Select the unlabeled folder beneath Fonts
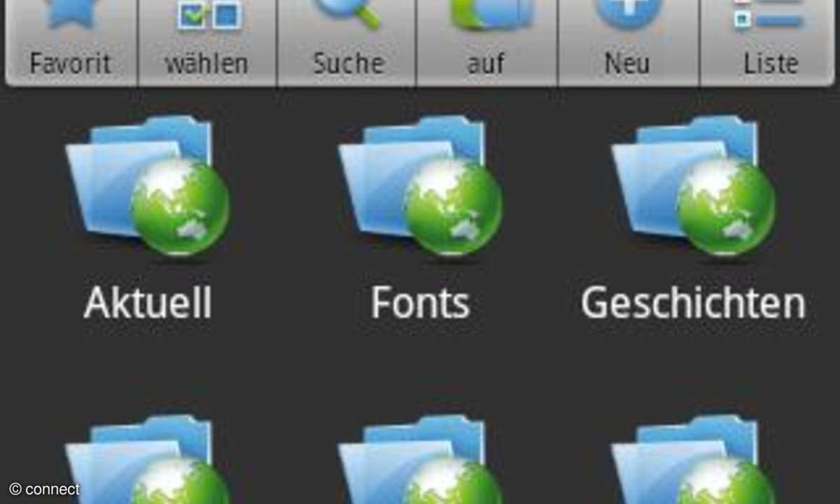 [420, 462]
